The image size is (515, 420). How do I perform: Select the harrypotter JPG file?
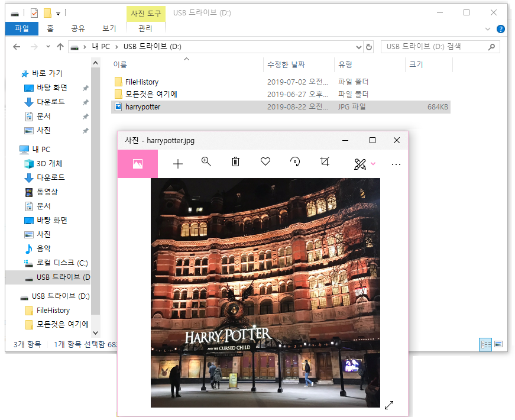point(281,107)
